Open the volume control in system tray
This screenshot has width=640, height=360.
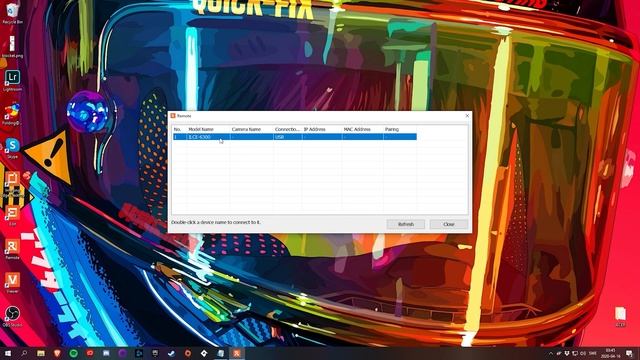pyautogui.click(x=583, y=353)
